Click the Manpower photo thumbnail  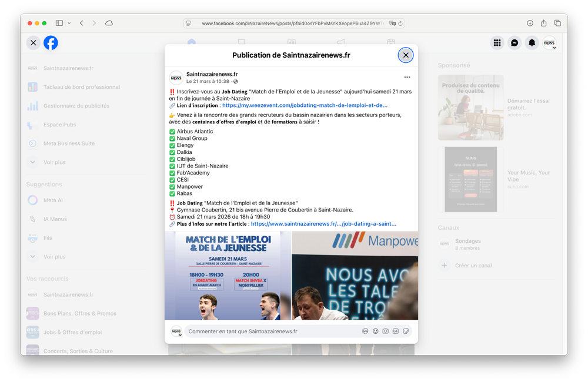click(x=355, y=276)
